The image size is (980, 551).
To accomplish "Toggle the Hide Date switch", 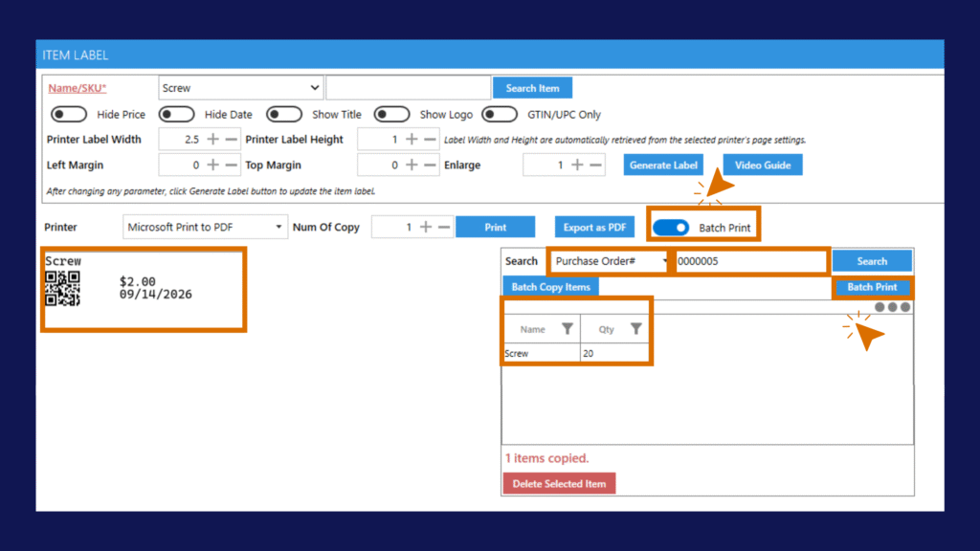I will [x=176, y=115].
